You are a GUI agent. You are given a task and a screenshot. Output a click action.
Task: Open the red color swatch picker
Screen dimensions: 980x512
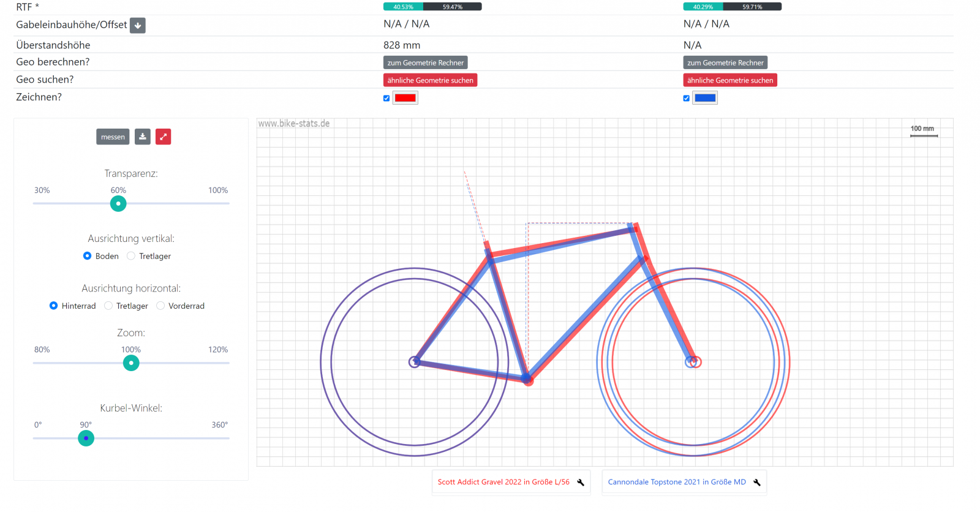click(405, 98)
